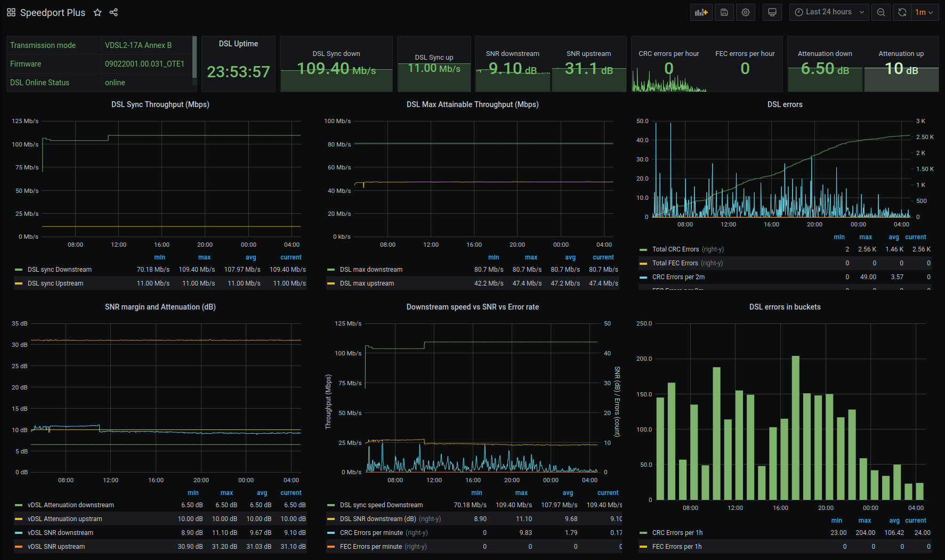945x560 pixels.
Task: Select the DSL Sync down stat value
Action: [x=336, y=69]
